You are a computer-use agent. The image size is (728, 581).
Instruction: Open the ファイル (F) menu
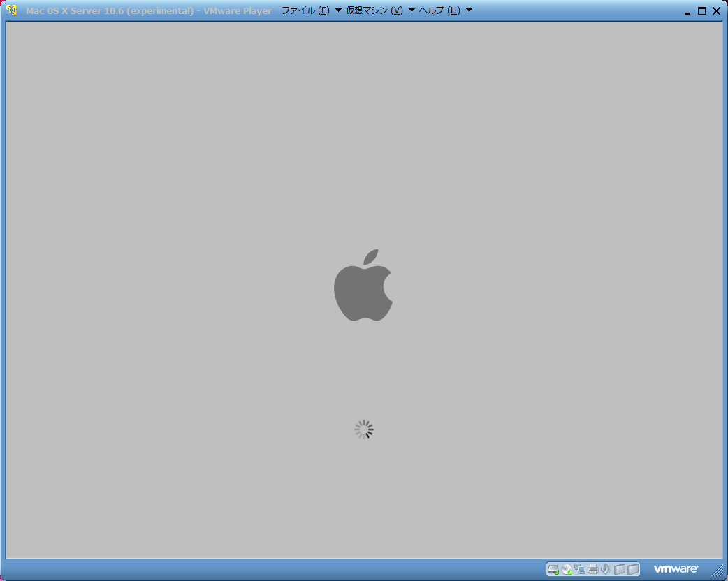pos(312,10)
